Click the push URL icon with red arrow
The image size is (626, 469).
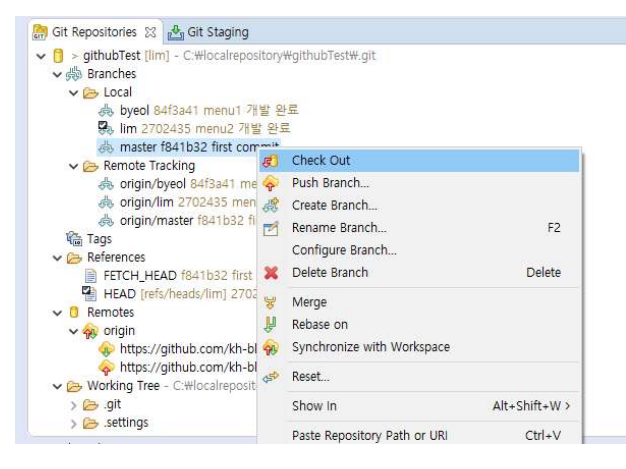click(x=107, y=368)
